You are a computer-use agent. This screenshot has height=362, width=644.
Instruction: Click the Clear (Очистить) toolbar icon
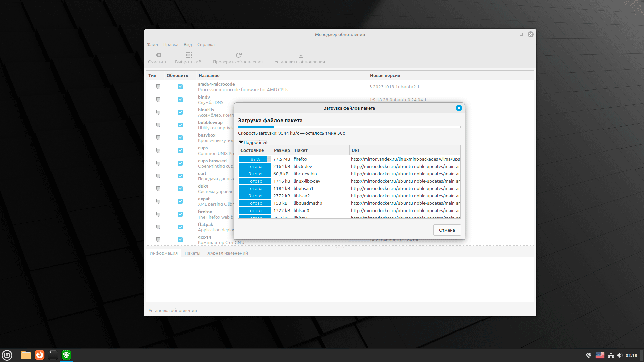[x=159, y=55]
